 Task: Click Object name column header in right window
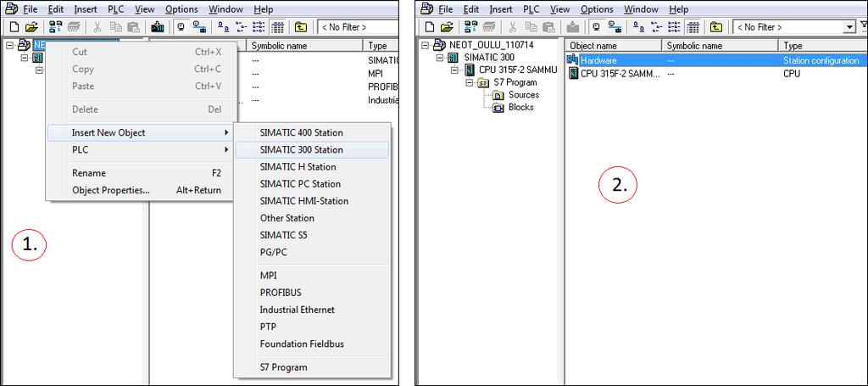614,46
